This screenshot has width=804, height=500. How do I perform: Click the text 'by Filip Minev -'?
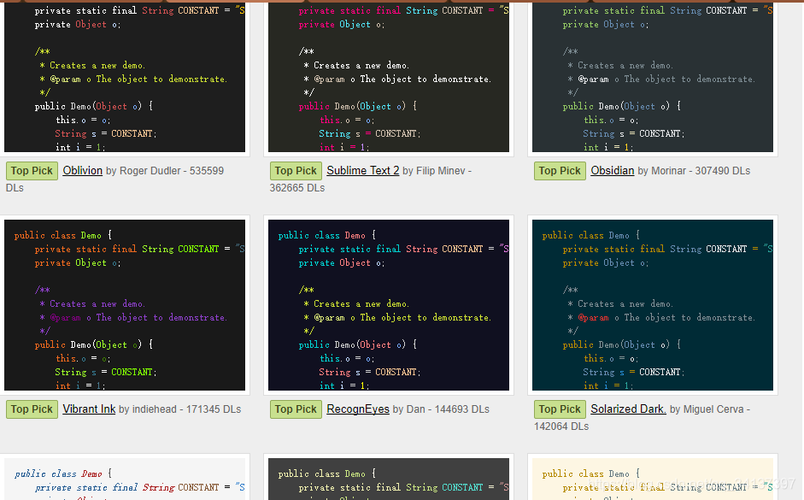click(437, 171)
